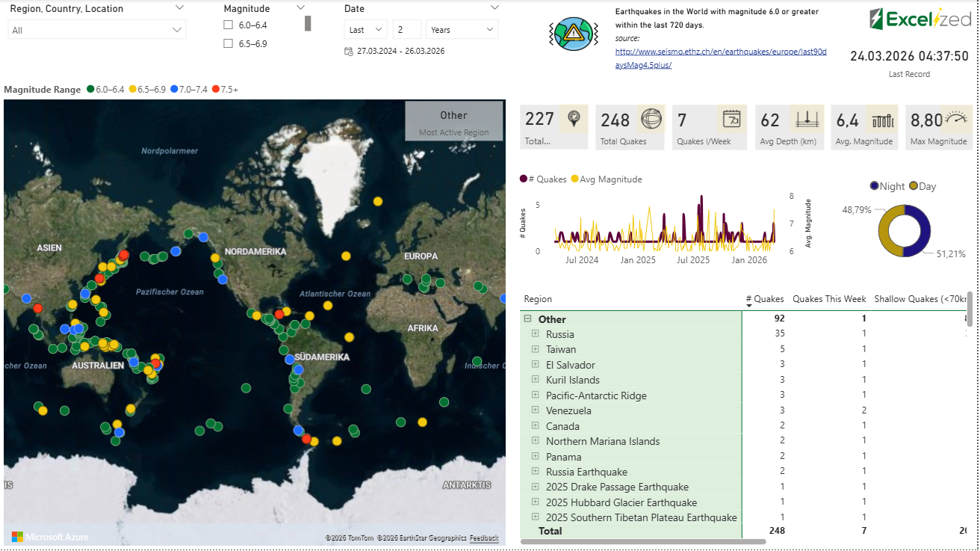
Task: Click the depth arrow icon in Avg Depth card
Action: pyautogui.click(x=807, y=119)
